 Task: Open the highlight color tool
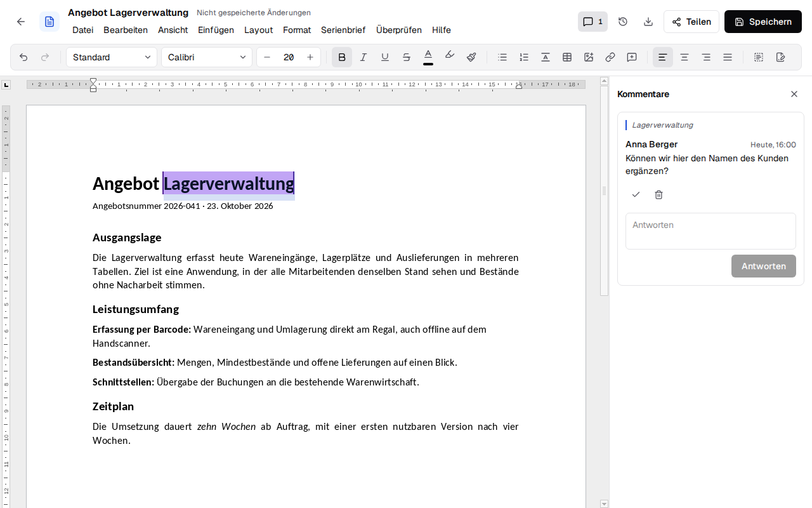tap(450, 57)
